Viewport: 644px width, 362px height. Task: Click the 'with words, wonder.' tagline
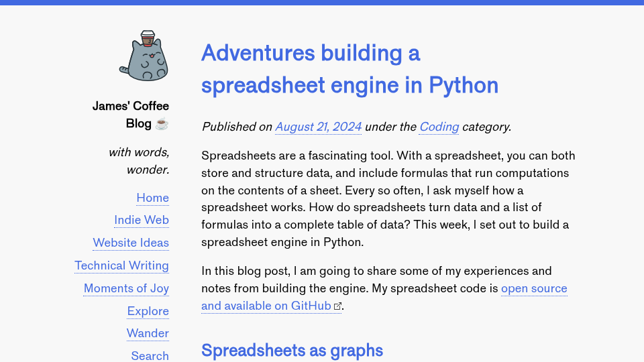(x=139, y=161)
